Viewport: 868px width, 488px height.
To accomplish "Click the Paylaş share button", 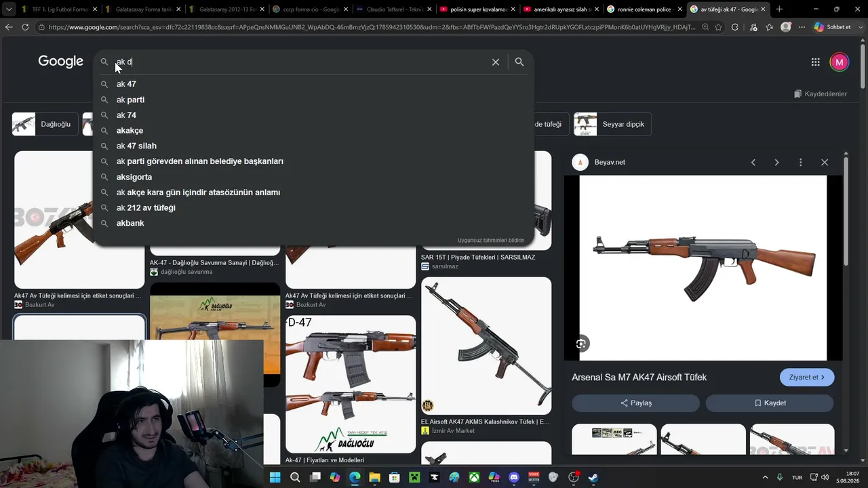I will pyautogui.click(x=635, y=403).
